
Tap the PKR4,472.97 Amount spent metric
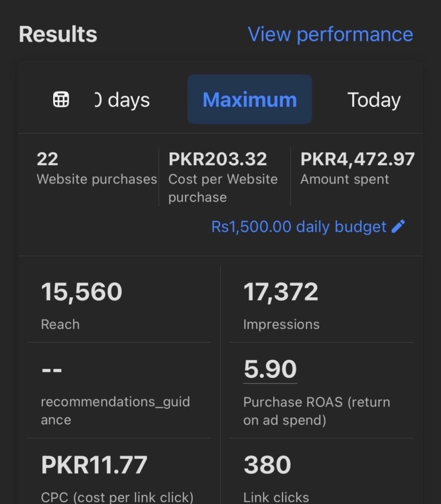pos(357,168)
